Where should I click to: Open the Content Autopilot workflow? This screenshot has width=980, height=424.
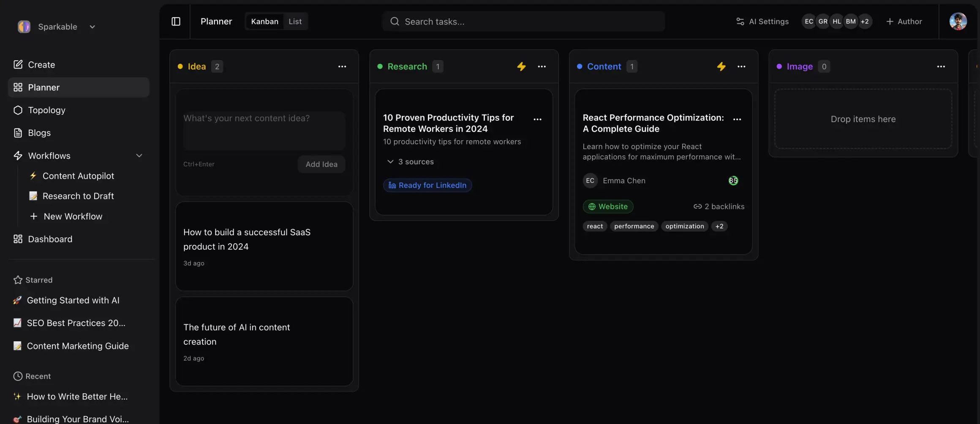(78, 176)
